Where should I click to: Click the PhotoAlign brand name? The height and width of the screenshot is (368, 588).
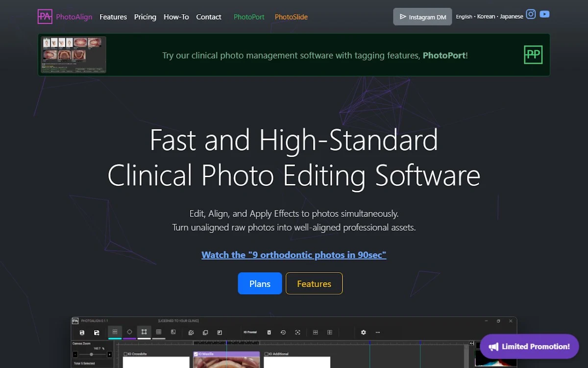(x=74, y=17)
